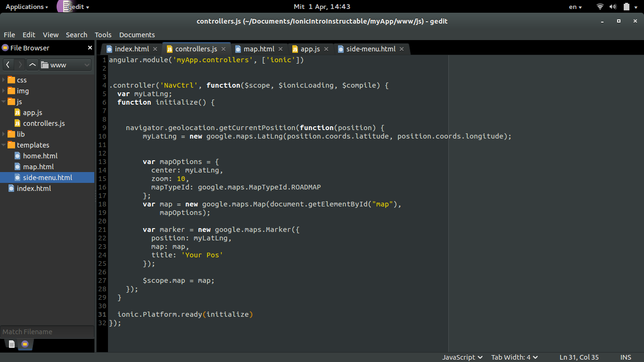Navigate up with the parent-folder arrow icon

(32, 65)
